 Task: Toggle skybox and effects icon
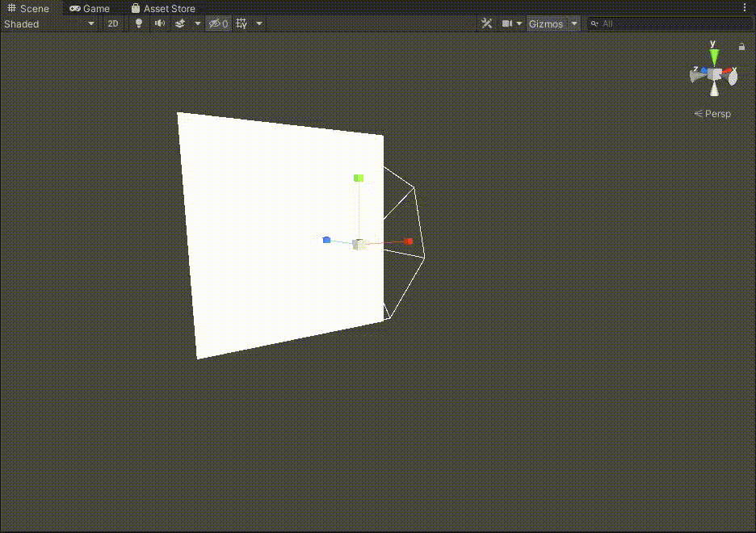point(180,23)
